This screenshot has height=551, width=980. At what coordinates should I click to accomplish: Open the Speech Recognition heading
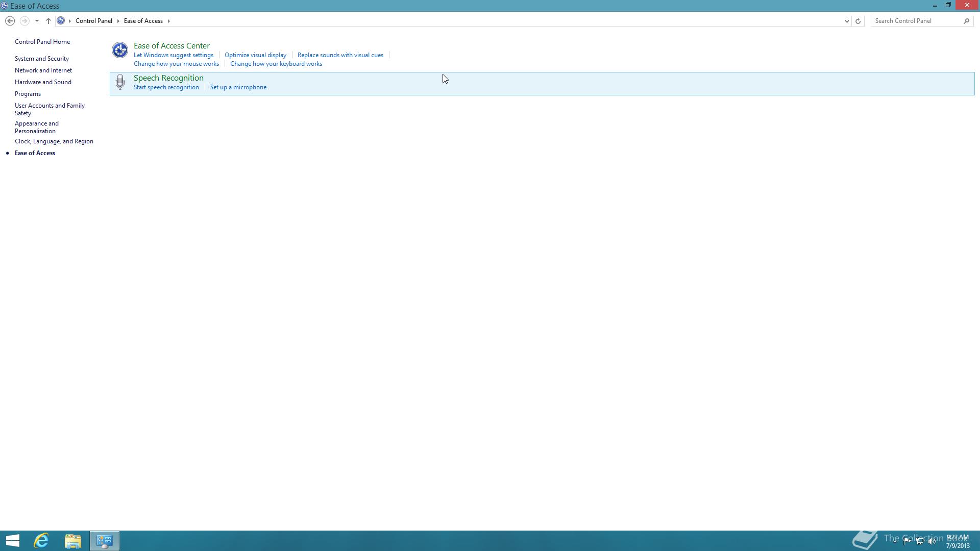click(x=168, y=78)
